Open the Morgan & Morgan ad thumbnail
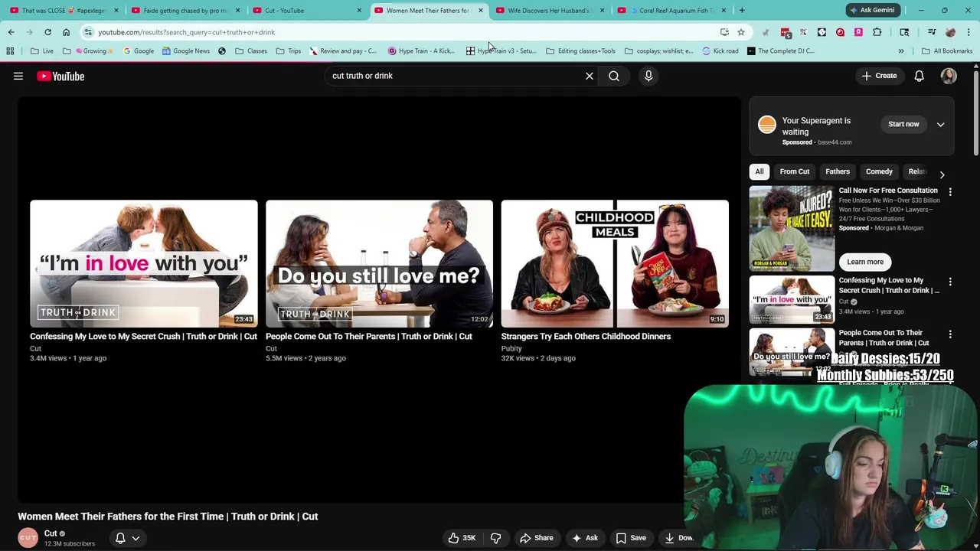 click(792, 228)
